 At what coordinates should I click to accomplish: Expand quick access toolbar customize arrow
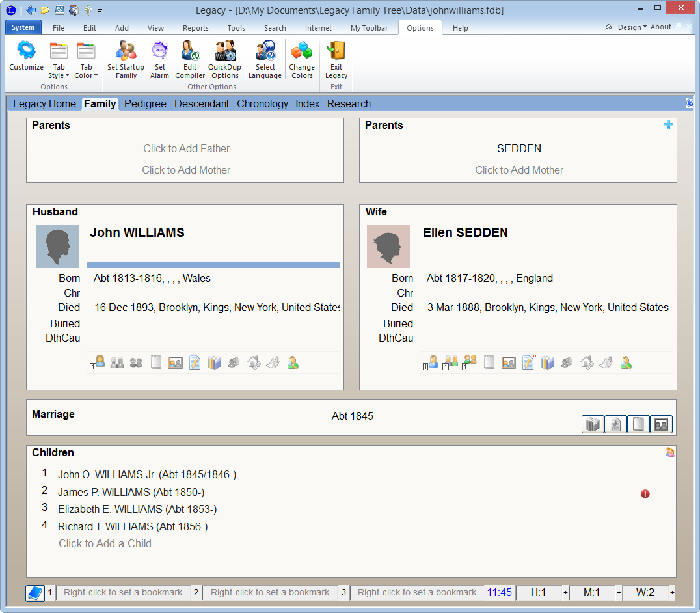[100, 10]
